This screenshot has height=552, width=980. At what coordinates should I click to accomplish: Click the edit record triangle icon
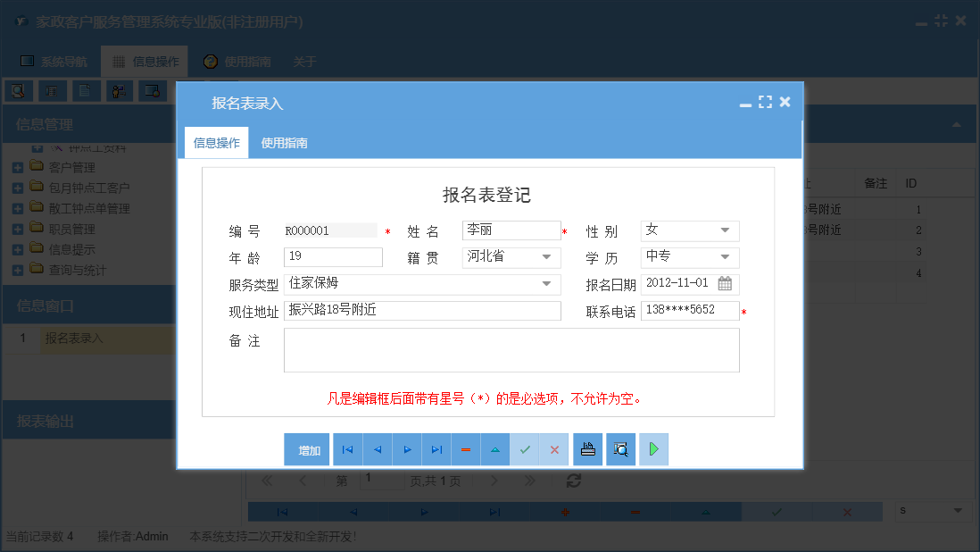[x=494, y=449]
